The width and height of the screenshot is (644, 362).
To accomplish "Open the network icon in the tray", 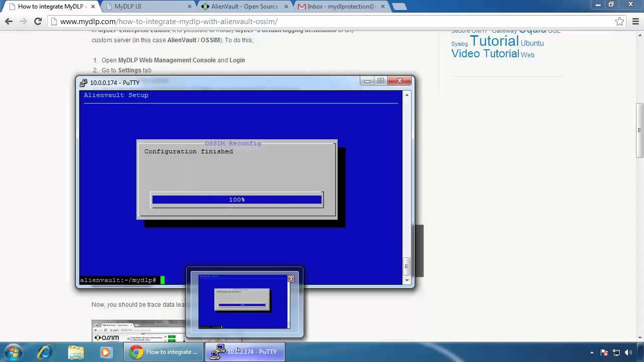I will (616, 352).
